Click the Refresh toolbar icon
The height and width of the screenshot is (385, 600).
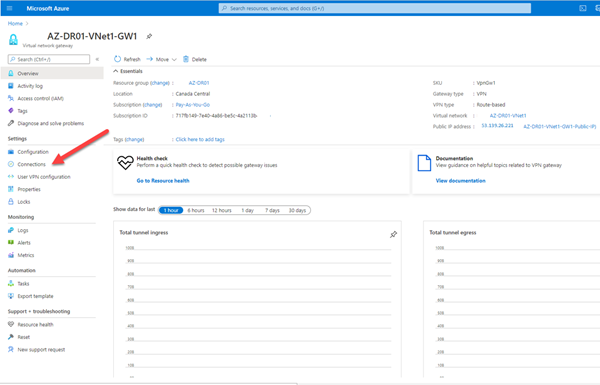(117, 59)
